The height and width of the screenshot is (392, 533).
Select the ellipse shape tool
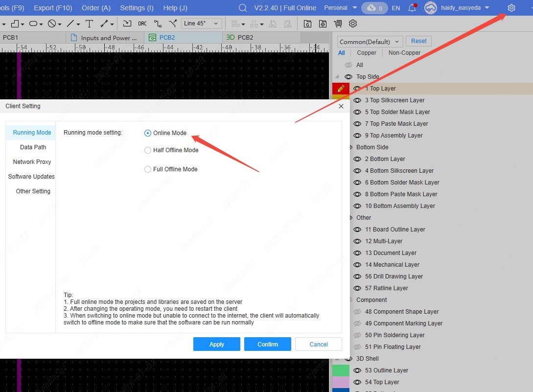pos(33,23)
